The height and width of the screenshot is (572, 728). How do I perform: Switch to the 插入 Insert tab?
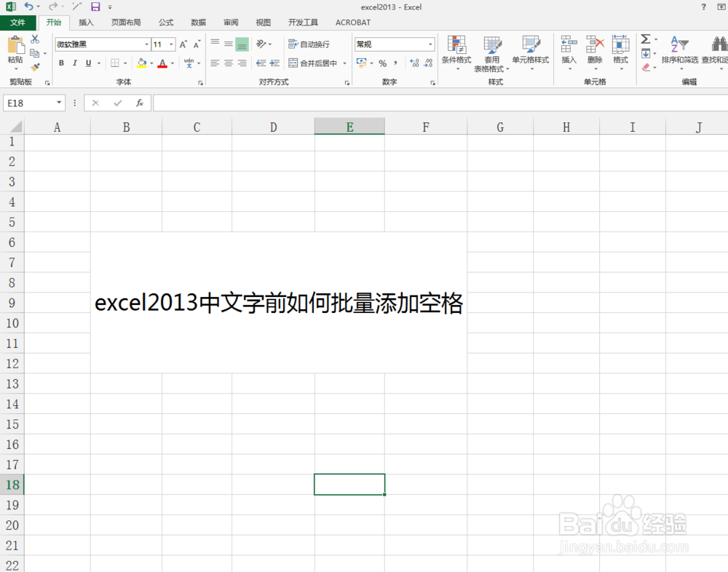pos(86,23)
